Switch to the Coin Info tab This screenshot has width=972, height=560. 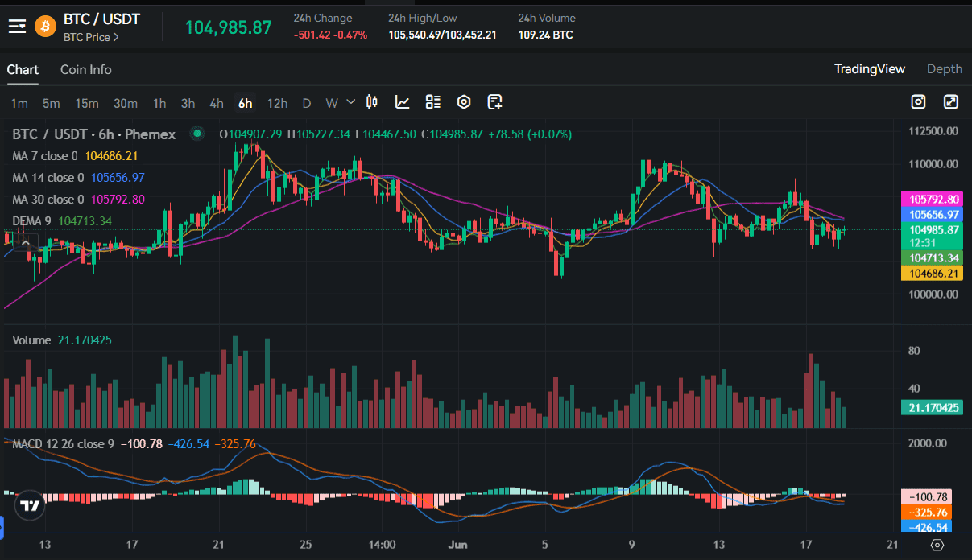(85, 70)
